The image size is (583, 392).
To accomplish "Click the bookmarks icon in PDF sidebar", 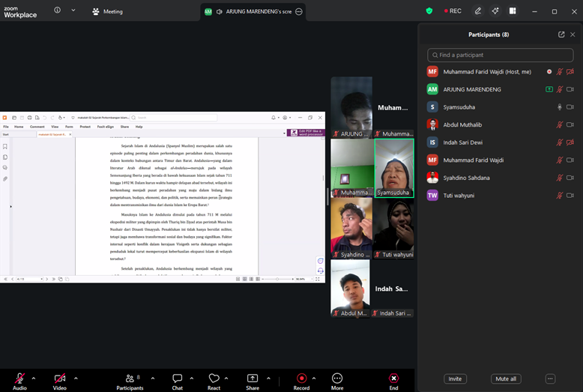I will click(5, 147).
